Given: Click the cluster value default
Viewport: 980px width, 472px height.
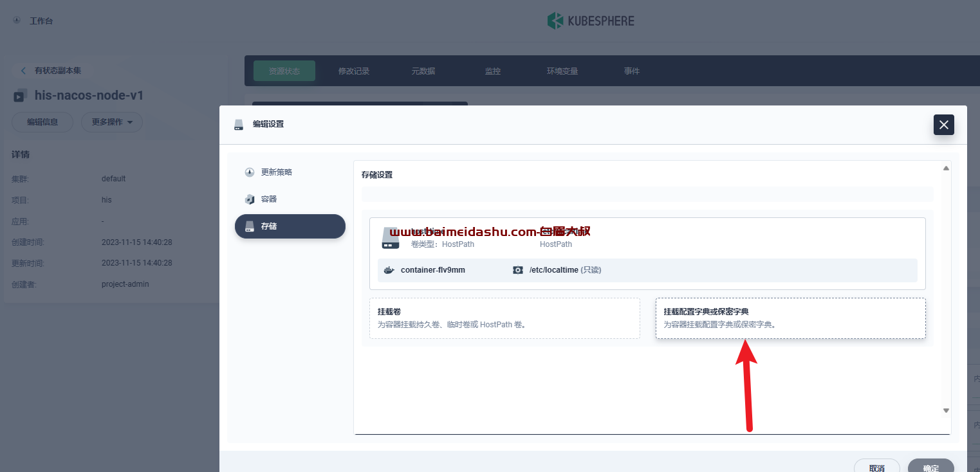Looking at the screenshot, I should pyautogui.click(x=114, y=179).
